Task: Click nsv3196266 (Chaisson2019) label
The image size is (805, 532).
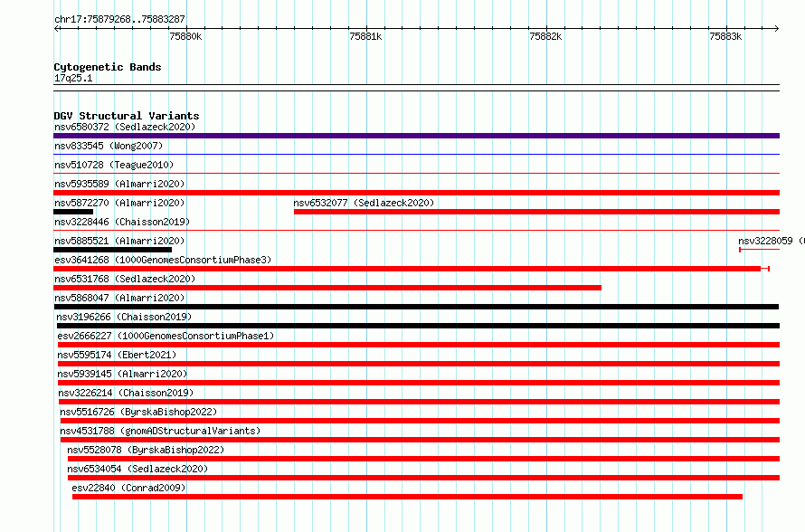Action: point(124,317)
